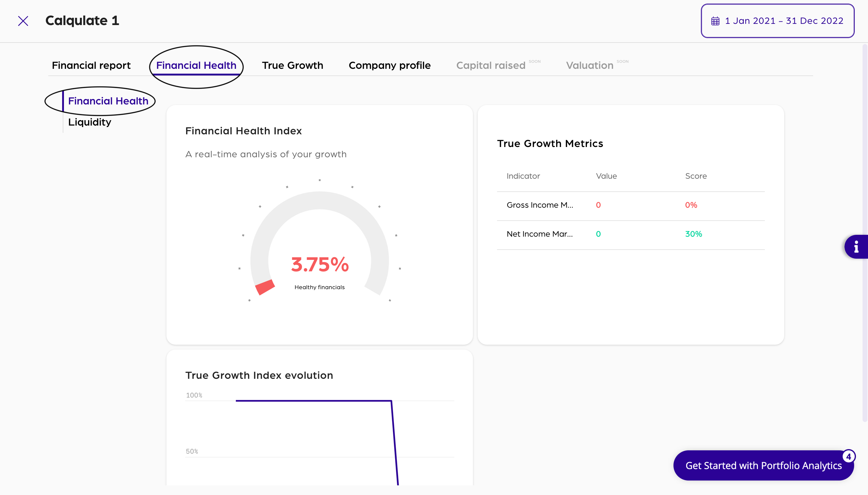Open the blue info side tab
This screenshot has height=495, width=868.
856,247
